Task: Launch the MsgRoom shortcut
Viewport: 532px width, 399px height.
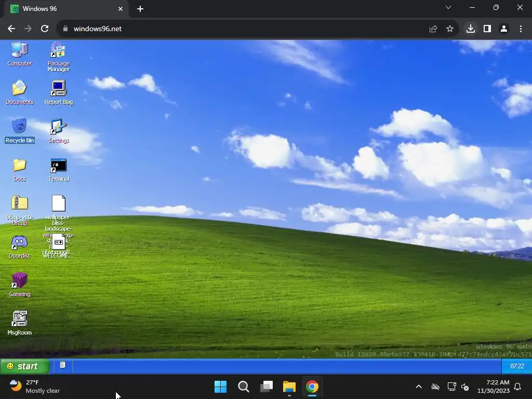Action: 20,323
